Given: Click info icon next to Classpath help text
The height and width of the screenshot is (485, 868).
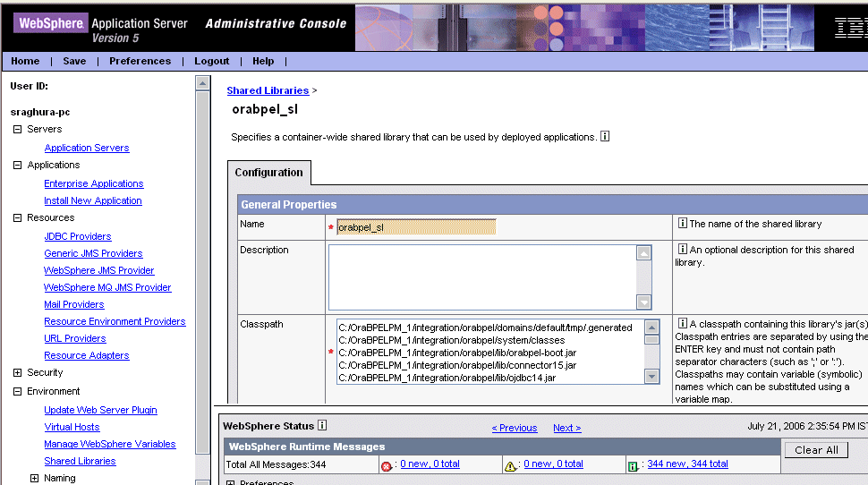Looking at the screenshot, I should [683, 323].
